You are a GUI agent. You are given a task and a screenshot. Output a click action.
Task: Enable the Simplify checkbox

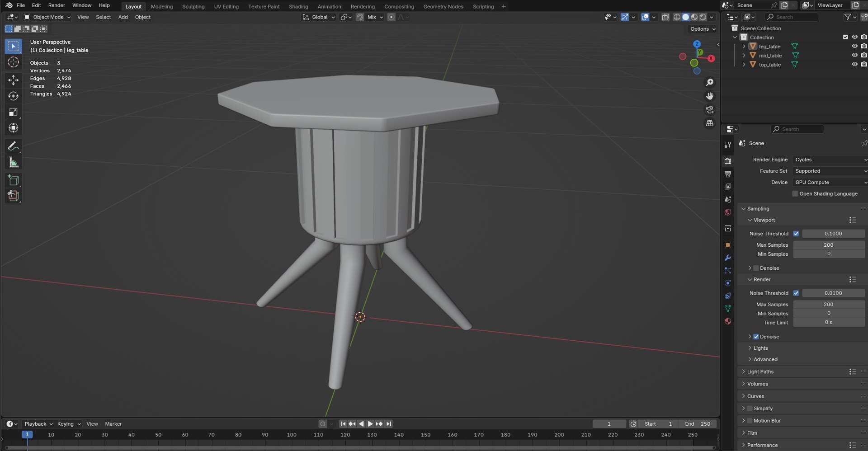click(x=750, y=409)
